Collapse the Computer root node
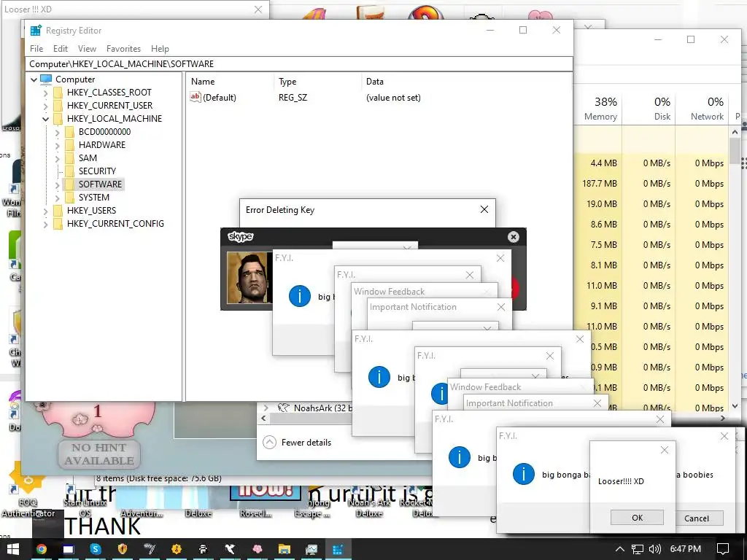 [34, 79]
